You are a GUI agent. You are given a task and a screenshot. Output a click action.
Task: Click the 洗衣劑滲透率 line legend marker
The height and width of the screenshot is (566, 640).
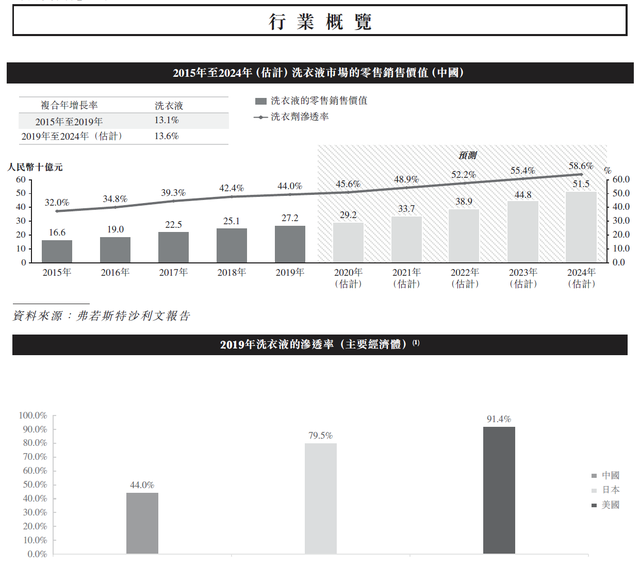tap(260, 118)
